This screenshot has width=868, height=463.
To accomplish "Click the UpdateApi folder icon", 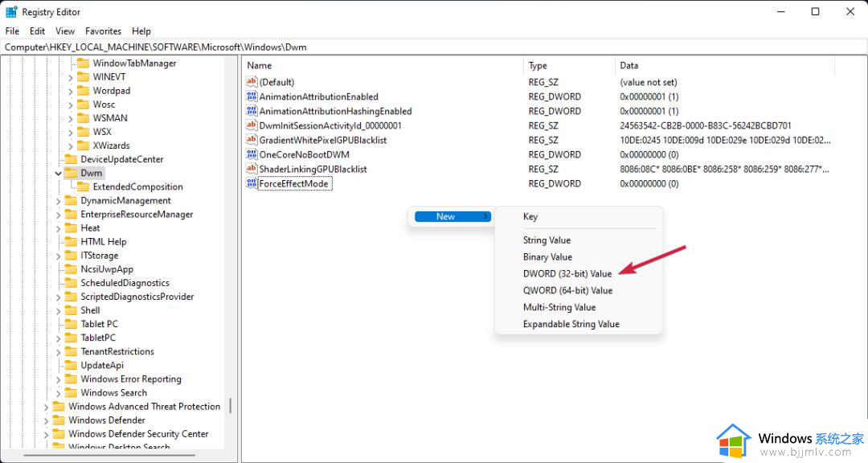I will (71, 365).
